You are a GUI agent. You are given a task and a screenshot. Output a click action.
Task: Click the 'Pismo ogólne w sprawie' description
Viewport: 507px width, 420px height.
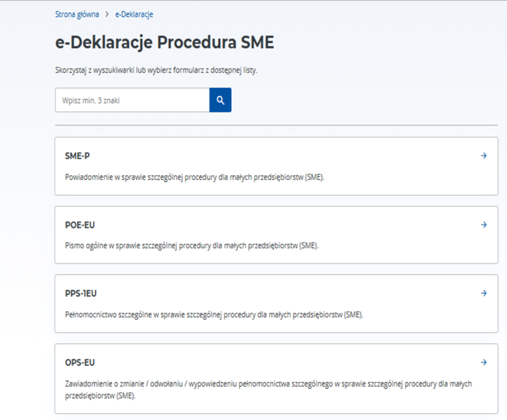[191, 245]
